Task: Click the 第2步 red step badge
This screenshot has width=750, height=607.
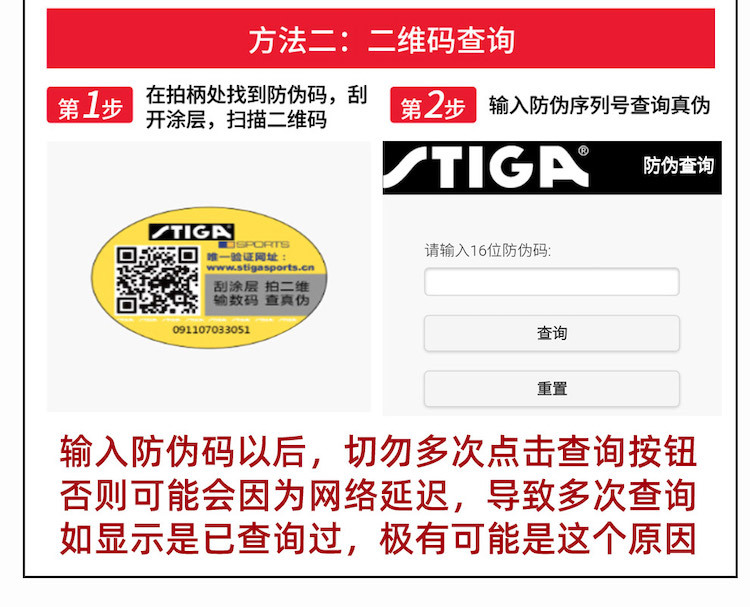Action: (x=433, y=105)
